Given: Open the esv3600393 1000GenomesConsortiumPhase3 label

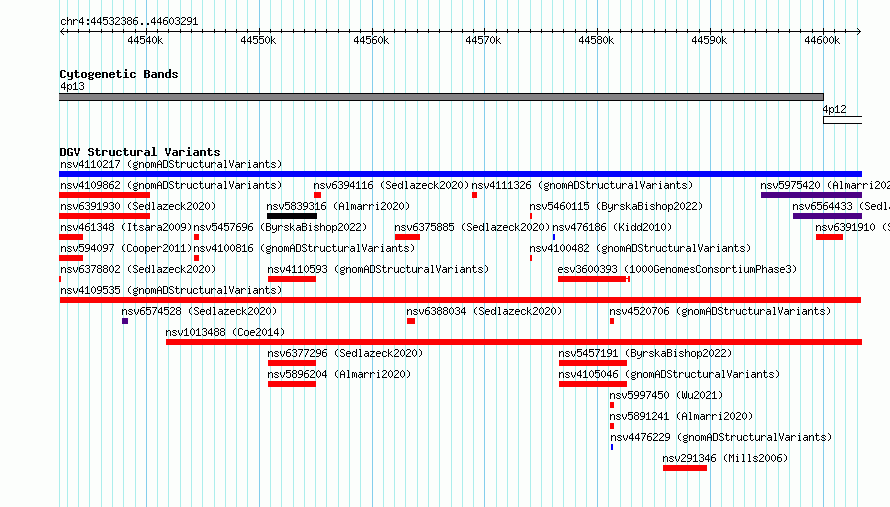Looking at the screenshot, I should (x=677, y=269).
